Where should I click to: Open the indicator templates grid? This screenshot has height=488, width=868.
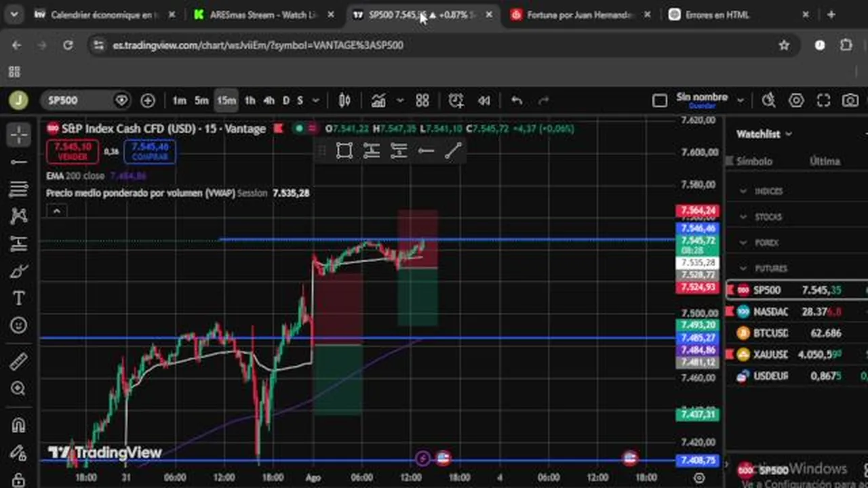tap(422, 100)
